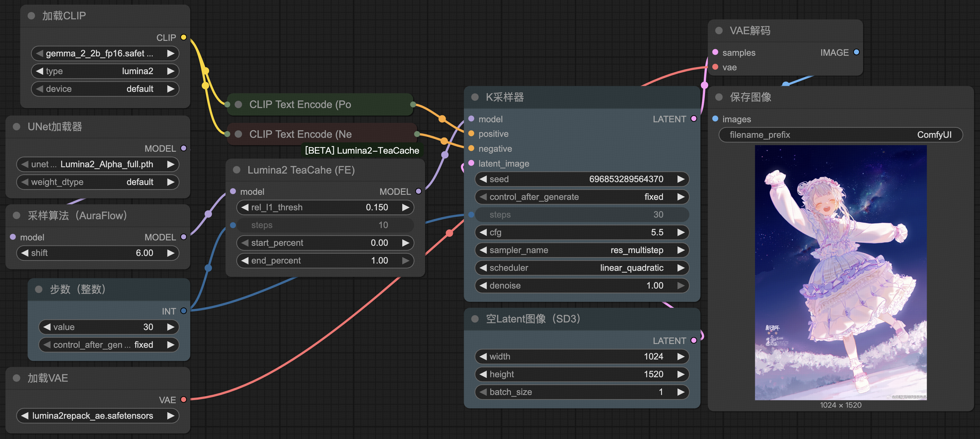This screenshot has width=980, height=439.
Task: Collapse the K采样器 node via its title dot
Action: point(475,97)
